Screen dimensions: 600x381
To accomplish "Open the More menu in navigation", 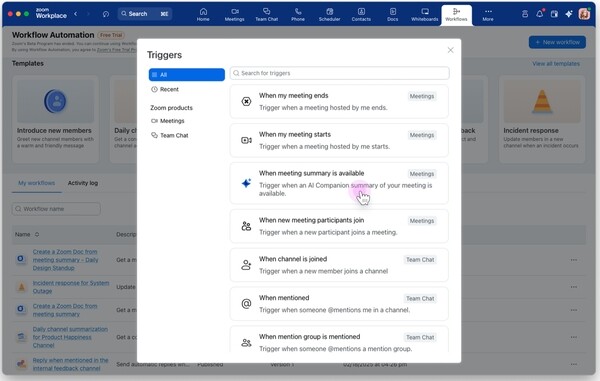I will tap(488, 15).
